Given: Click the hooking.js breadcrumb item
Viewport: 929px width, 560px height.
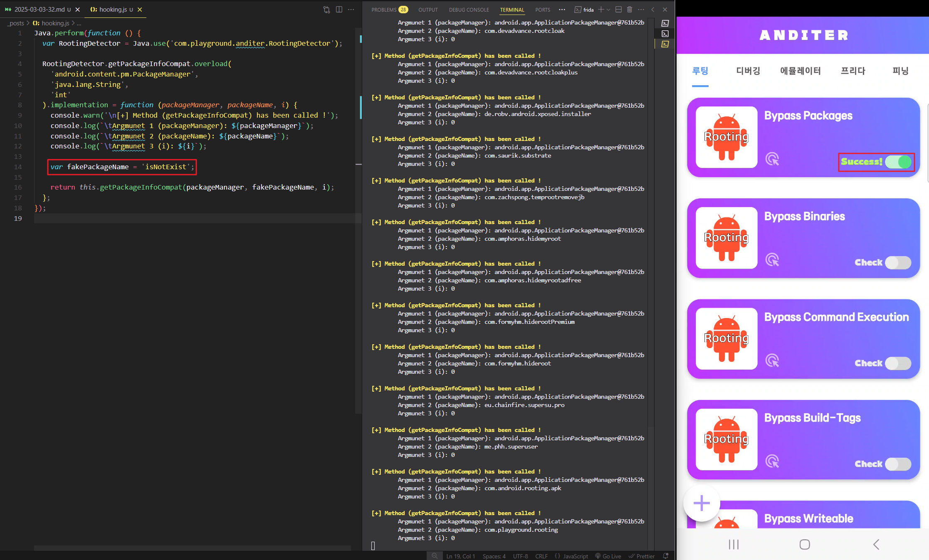Looking at the screenshot, I should point(51,23).
